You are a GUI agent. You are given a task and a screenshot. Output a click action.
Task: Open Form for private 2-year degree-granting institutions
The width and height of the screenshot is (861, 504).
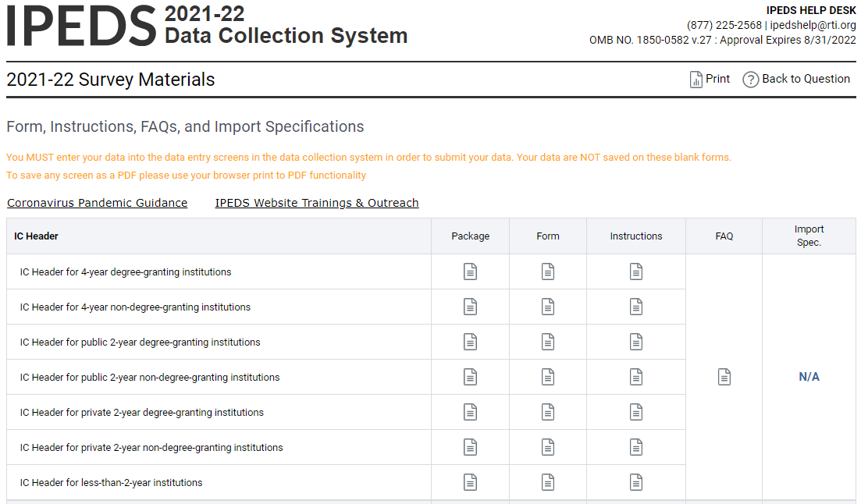coord(548,412)
